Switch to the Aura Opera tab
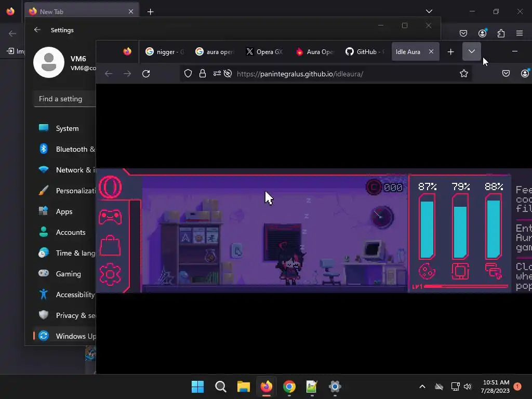 point(314,51)
